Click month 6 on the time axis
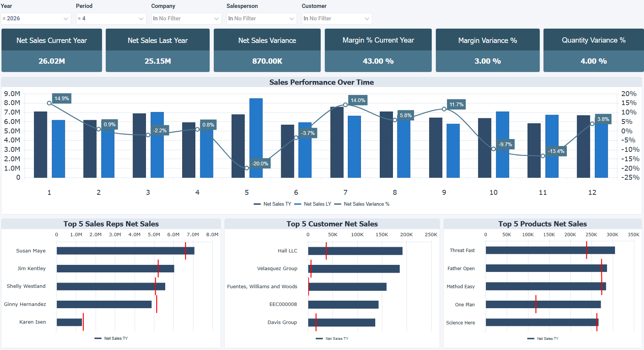This screenshot has width=644, height=350. [x=296, y=193]
